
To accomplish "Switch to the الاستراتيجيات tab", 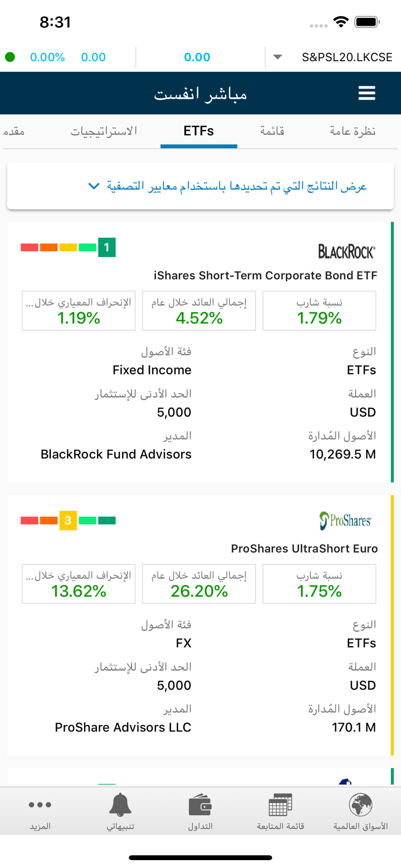I will 104,131.
